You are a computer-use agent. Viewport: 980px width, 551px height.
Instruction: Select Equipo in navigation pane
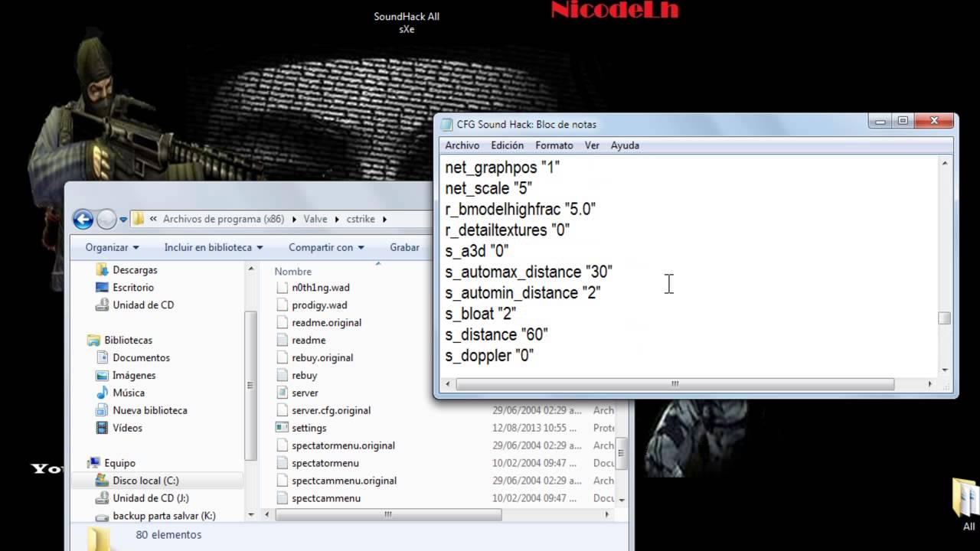119,463
